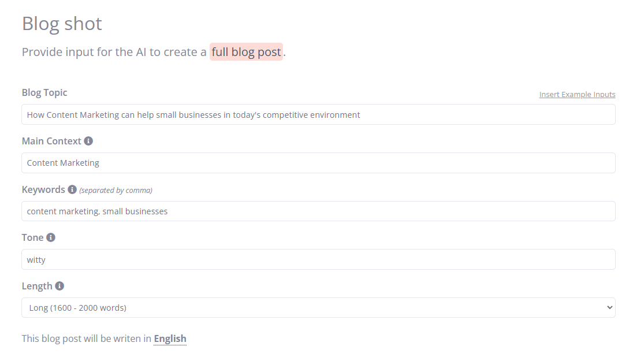Click the Blog Topic label

[x=44, y=92]
